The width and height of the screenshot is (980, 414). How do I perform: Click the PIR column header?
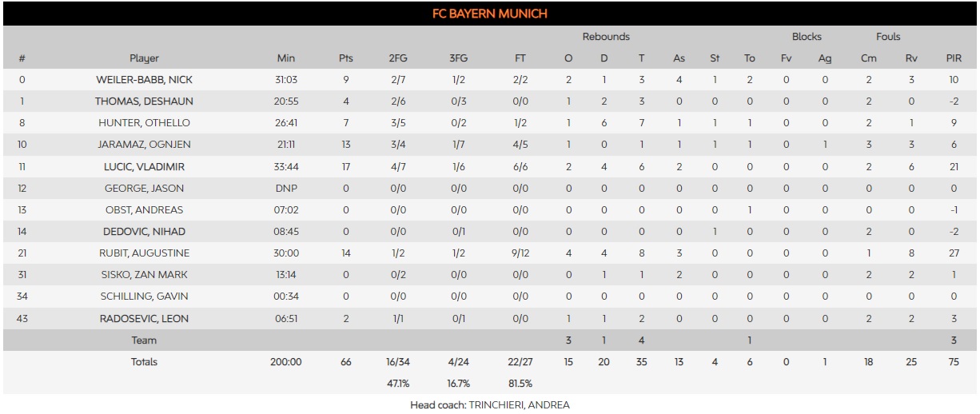953,58
